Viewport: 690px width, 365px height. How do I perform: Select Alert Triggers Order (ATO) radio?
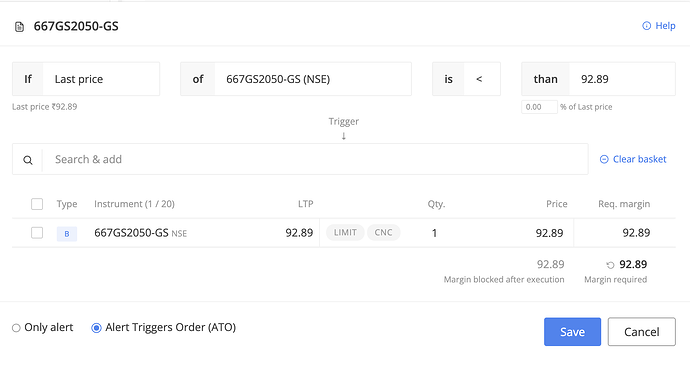96,328
